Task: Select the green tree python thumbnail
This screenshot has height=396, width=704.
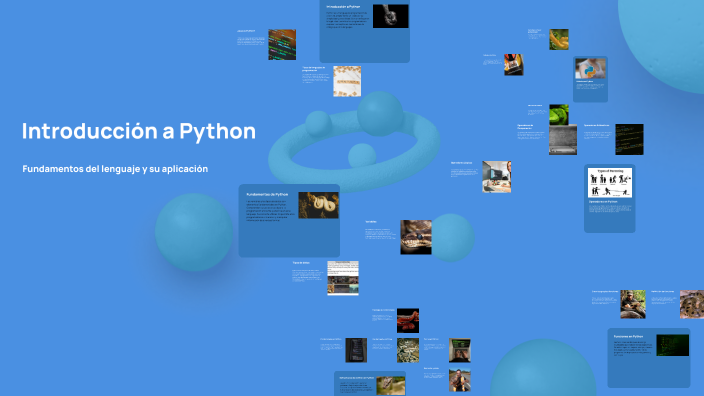Action: [x=559, y=114]
